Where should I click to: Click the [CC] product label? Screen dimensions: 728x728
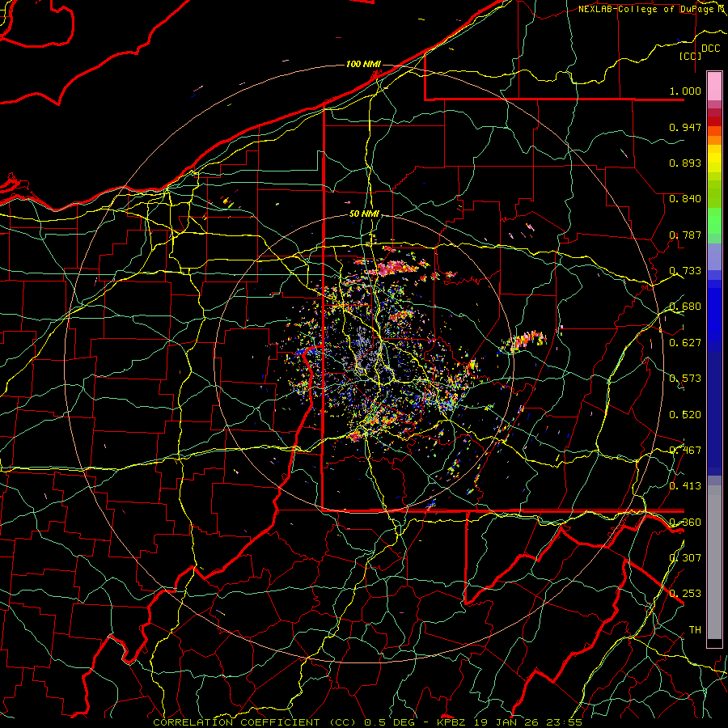(x=690, y=56)
